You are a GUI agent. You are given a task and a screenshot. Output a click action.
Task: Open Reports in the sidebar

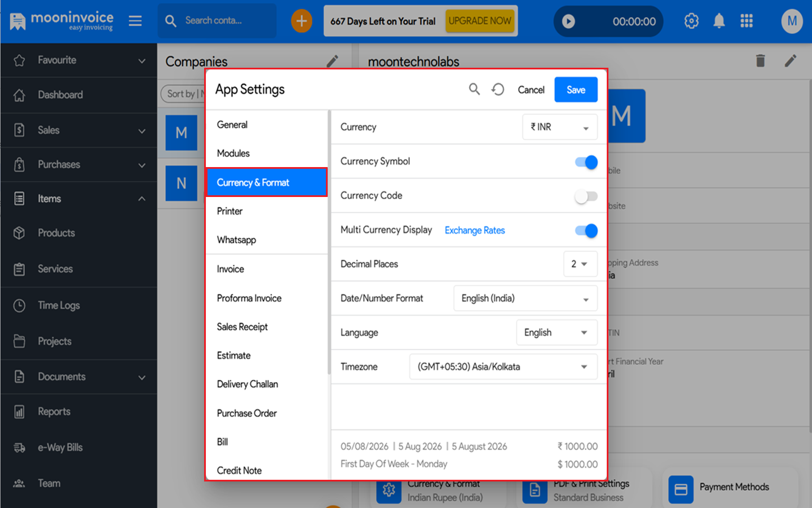[x=79, y=412]
